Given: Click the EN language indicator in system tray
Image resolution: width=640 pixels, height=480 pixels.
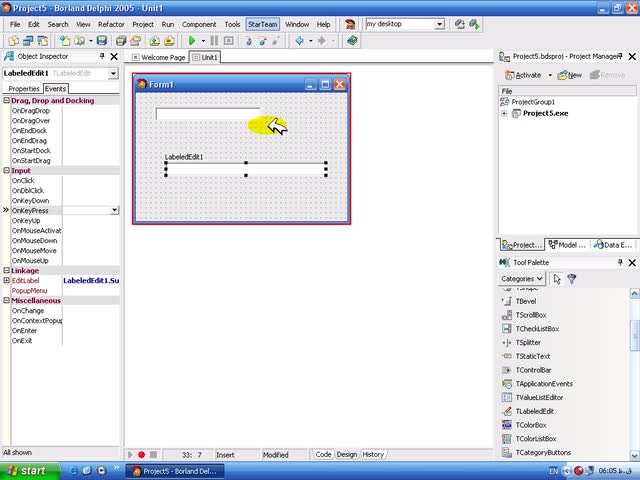Looking at the screenshot, I should point(553,471).
